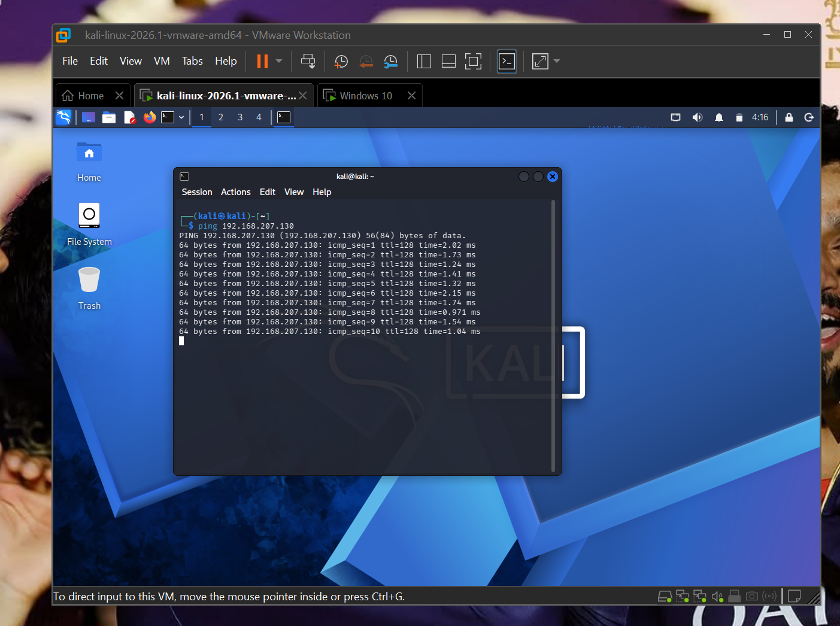This screenshot has height=626, width=840.
Task: Switch to workspace 2
Action: (x=221, y=117)
